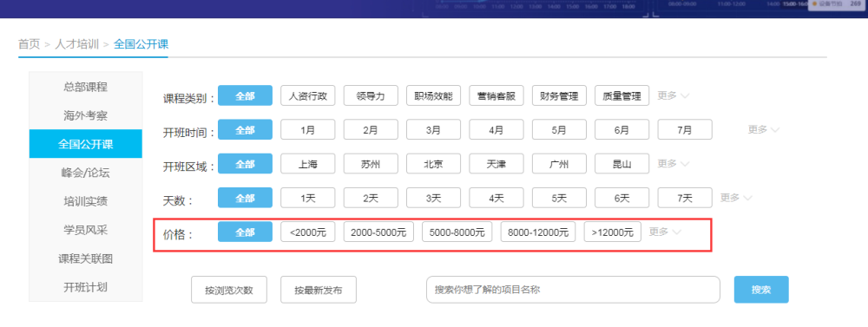Expand 更多 in the 开班时间 row
Viewport: 868px width, 327px height.
[x=763, y=129]
